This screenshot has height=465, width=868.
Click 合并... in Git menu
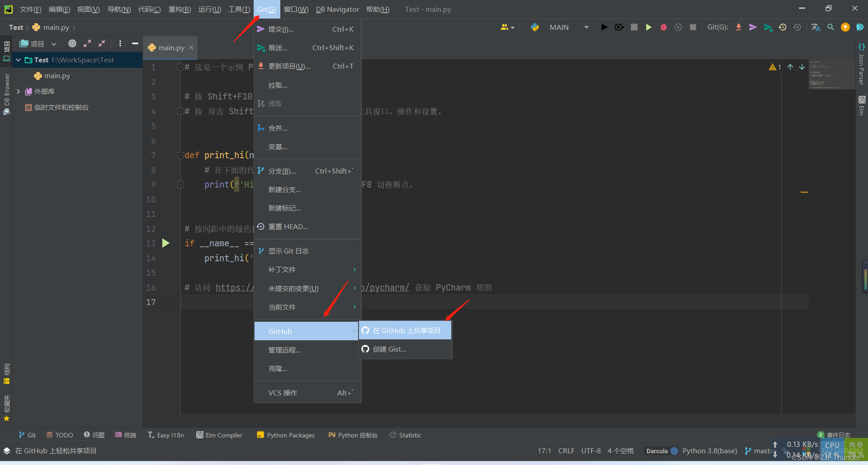[307, 128]
